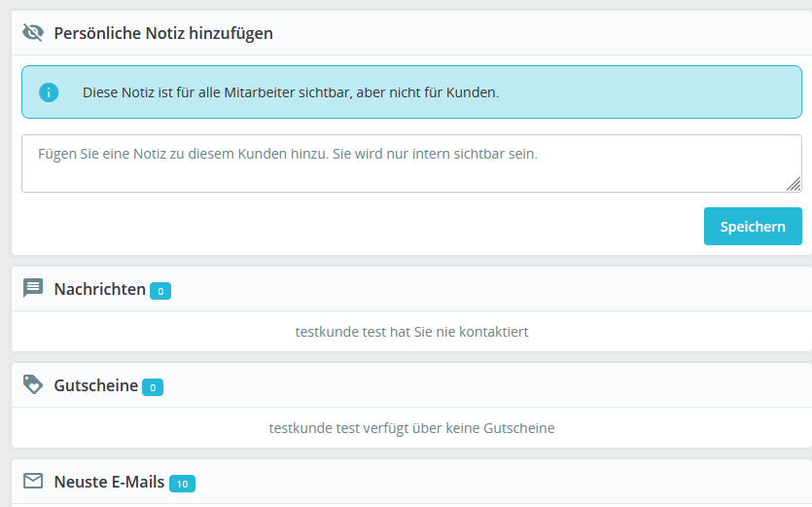Click text 'testkunde test hat Sie nie kontaktiert'
This screenshot has width=812, height=507.
pos(411,332)
